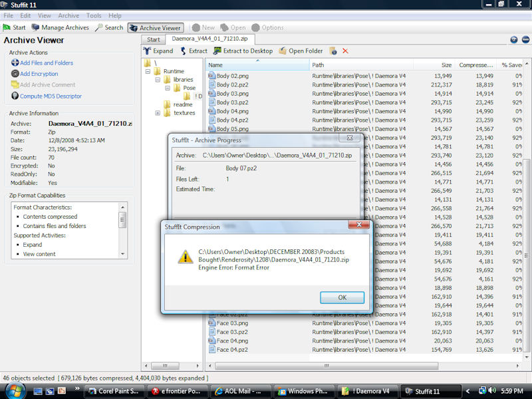Select Body 04.pz2 file row
The height and width of the screenshot is (399, 532).
(364, 120)
